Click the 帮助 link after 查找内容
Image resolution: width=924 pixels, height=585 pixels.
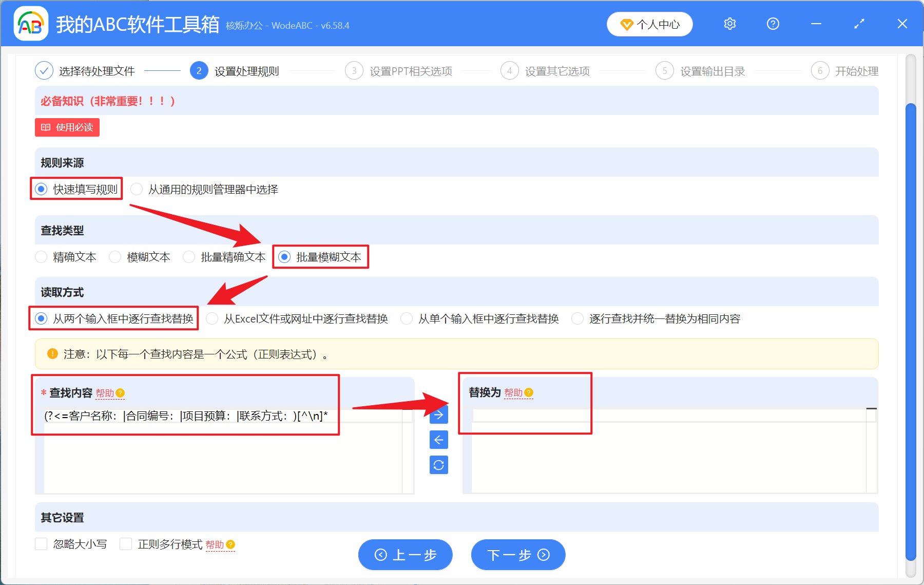tap(106, 393)
